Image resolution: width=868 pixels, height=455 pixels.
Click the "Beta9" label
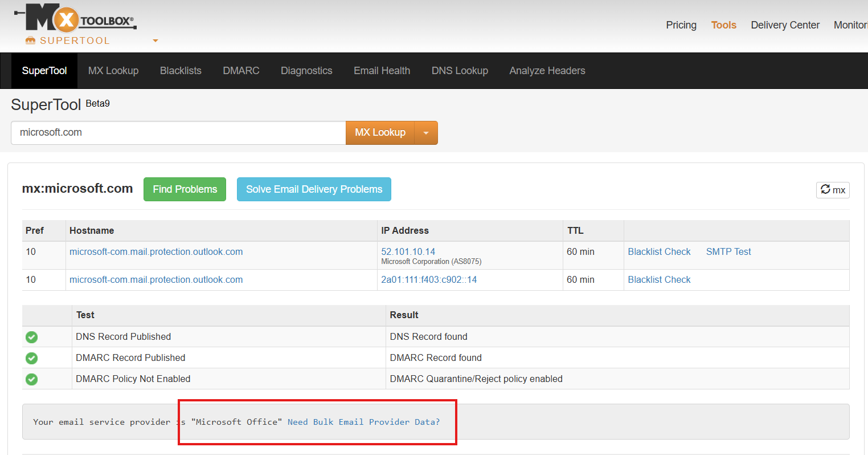(x=98, y=103)
